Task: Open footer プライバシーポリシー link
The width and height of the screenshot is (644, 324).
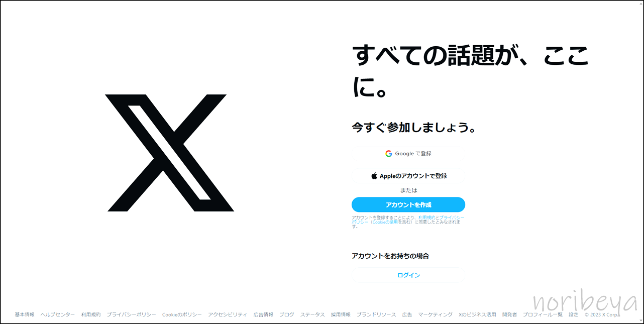Action: pyautogui.click(x=131, y=314)
